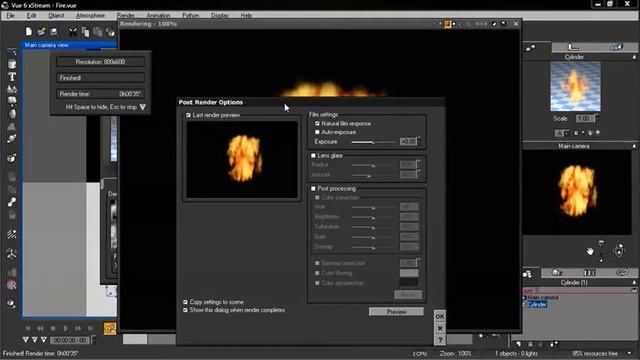Click the Exposure slider handle

click(x=373, y=142)
